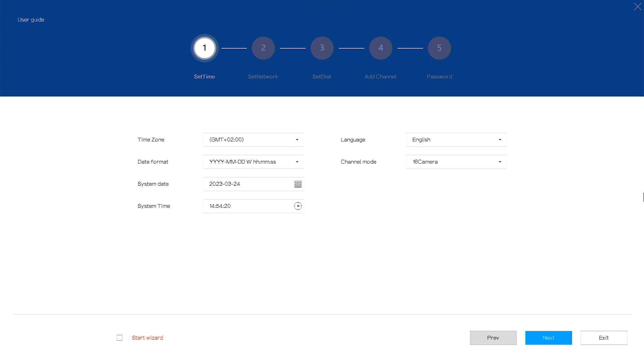Click the SetNetwork step label
Image resolution: width=644 pixels, height=362 pixels.
[x=263, y=77]
